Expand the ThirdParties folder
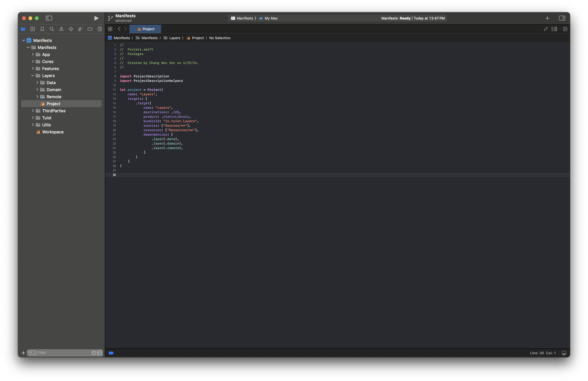This screenshot has height=381, width=588. pyautogui.click(x=33, y=111)
